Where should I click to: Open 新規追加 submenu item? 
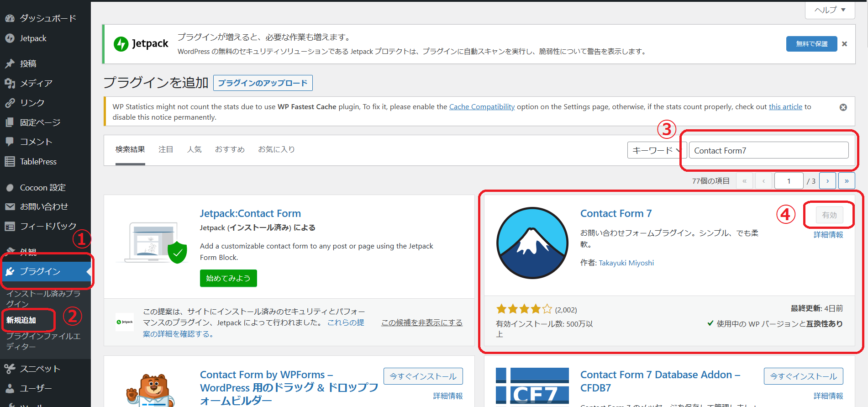[21, 320]
